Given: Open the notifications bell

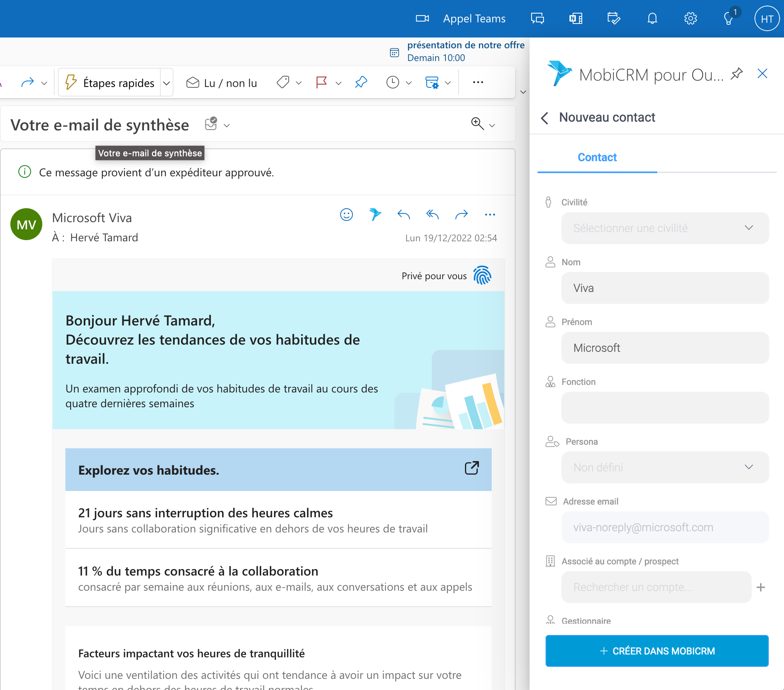Looking at the screenshot, I should [652, 19].
